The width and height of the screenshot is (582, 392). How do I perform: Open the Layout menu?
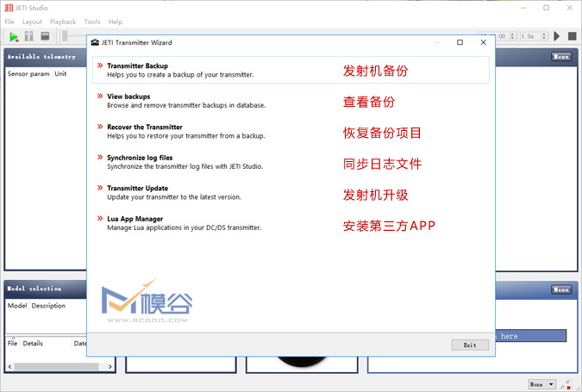pyautogui.click(x=32, y=22)
